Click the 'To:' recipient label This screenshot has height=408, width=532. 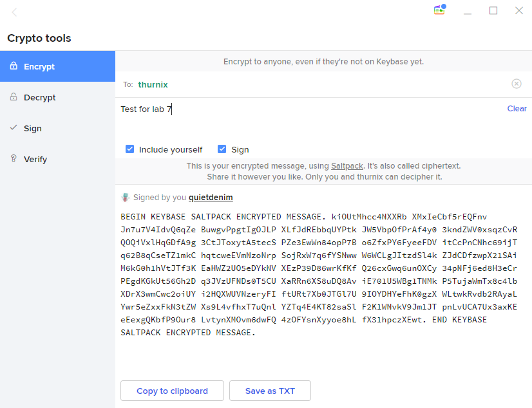tap(128, 84)
